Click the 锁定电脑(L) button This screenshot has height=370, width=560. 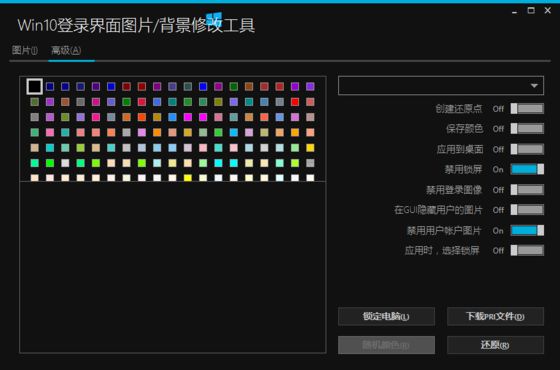(x=386, y=316)
